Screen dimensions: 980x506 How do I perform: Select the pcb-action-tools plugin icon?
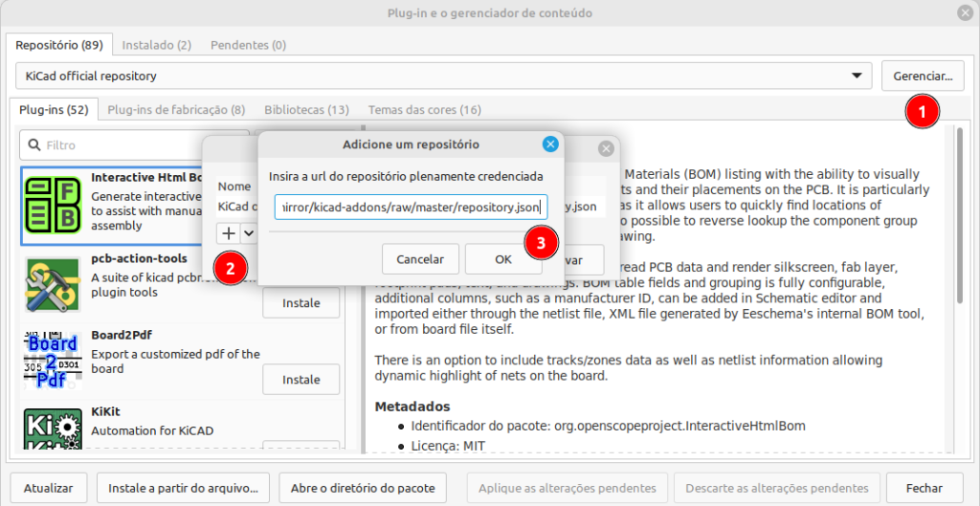coord(54,285)
